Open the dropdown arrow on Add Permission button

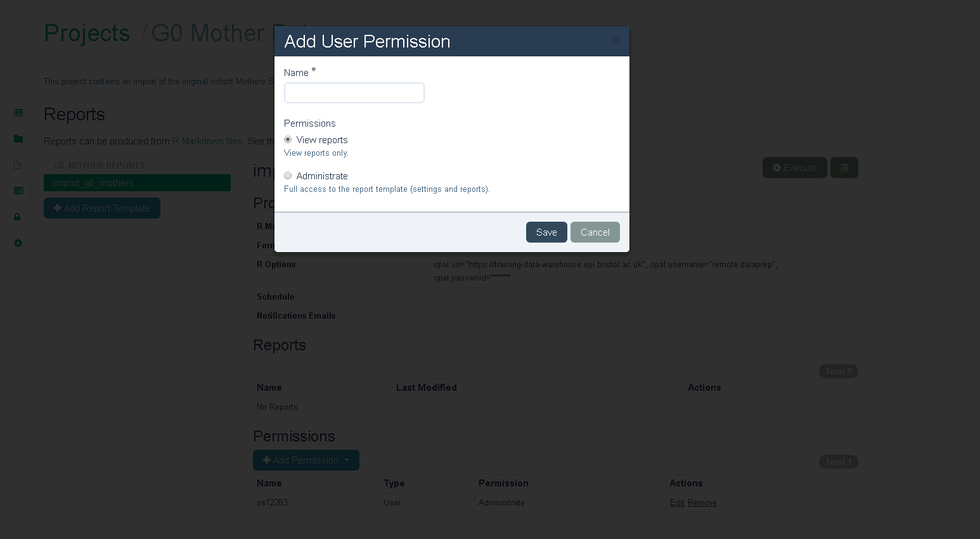coord(347,460)
